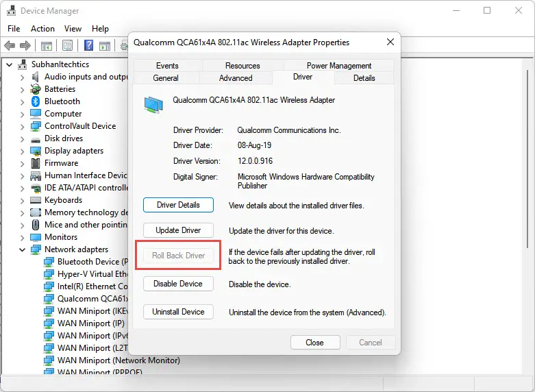Switch to the Events tab
535x392 pixels.
(x=167, y=66)
